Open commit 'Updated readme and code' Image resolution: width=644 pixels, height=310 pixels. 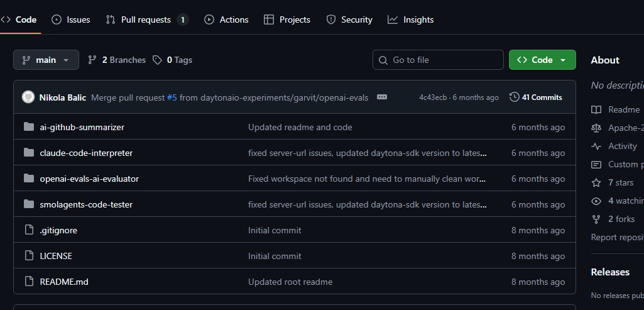pyautogui.click(x=300, y=128)
